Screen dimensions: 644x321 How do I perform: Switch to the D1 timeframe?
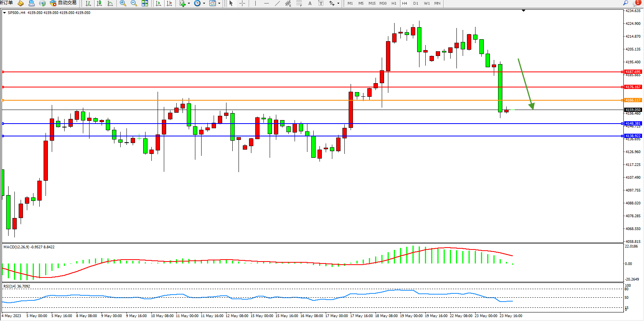click(416, 3)
